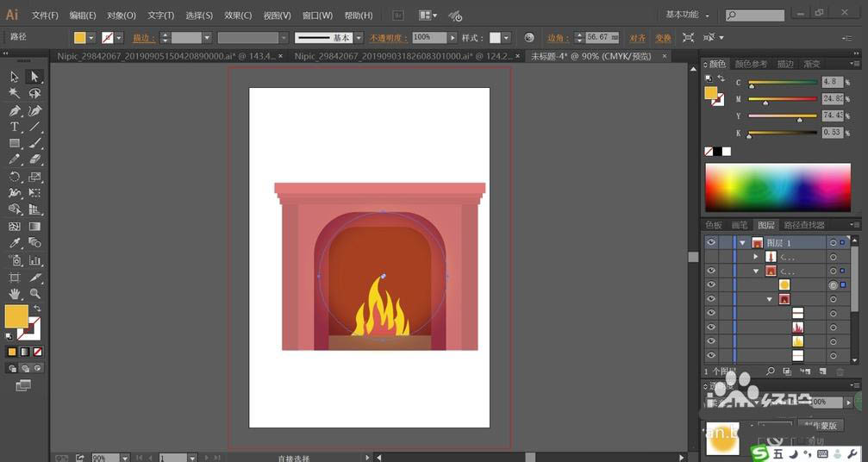The height and width of the screenshot is (462, 868).
Task: Switch to the 色板 swatches tab
Action: click(x=714, y=225)
